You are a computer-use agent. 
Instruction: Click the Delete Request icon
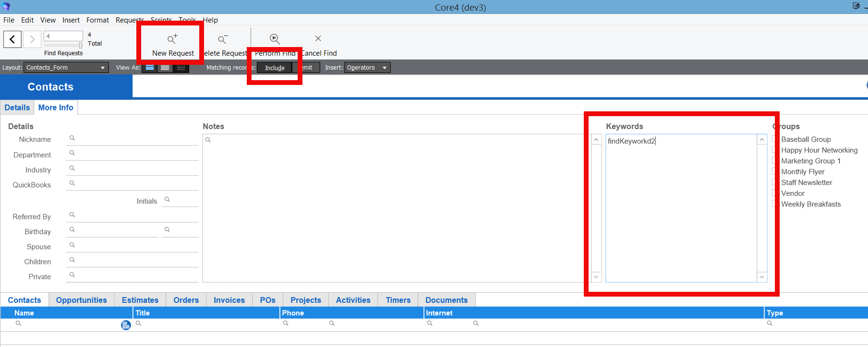[x=223, y=39]
